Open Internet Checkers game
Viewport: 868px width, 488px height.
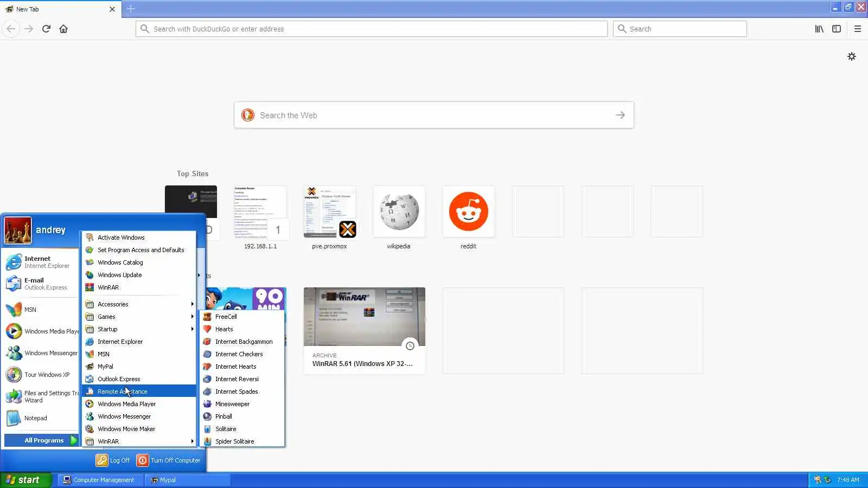tap(242, 354)
